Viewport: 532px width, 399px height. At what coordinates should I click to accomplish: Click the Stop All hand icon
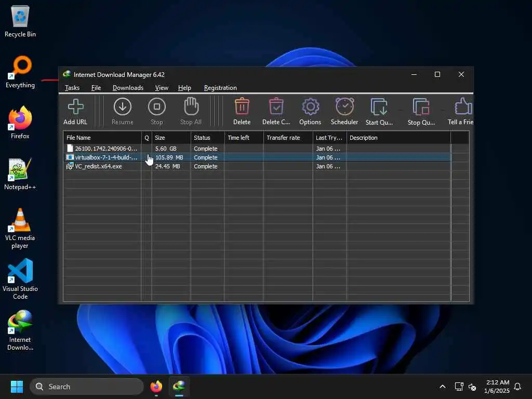point(191,107)
